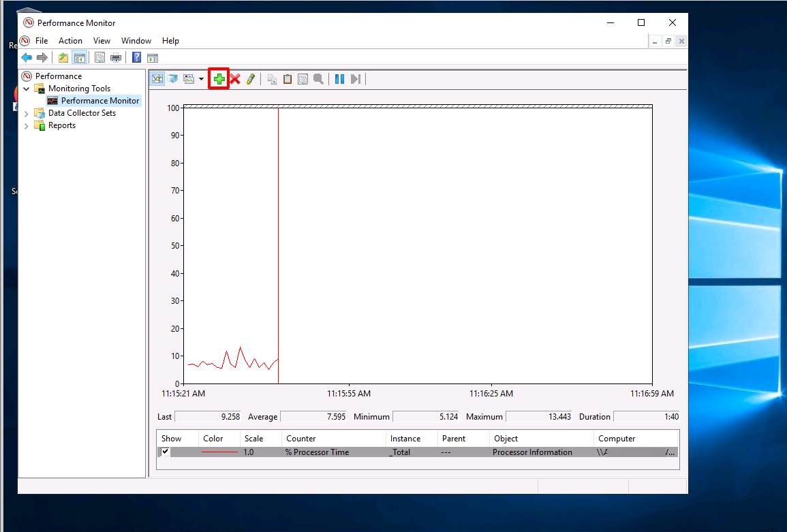
Task: Click the 1.0 scale cell
Action: [249, 452]
